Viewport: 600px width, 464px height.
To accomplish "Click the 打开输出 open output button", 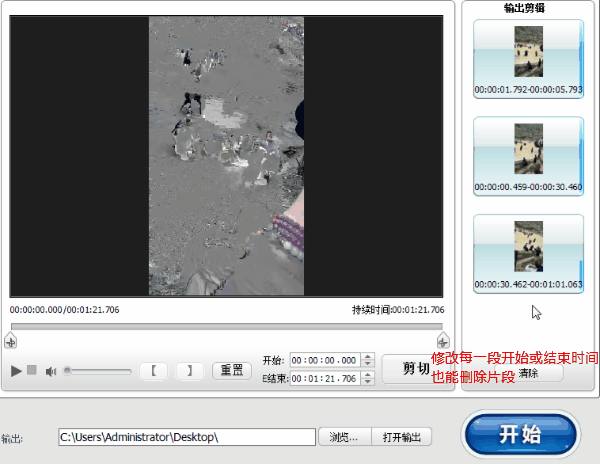I will coord(402,436).
